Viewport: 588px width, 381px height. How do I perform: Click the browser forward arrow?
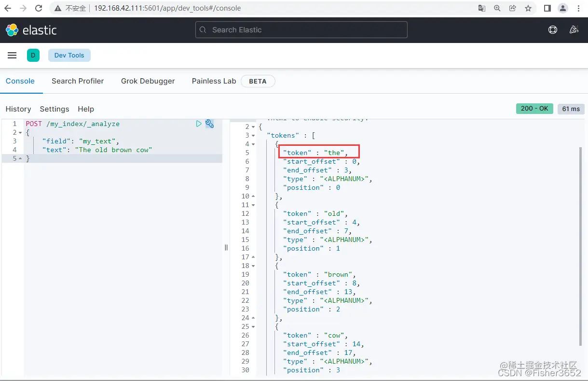[x=23, y=8]
